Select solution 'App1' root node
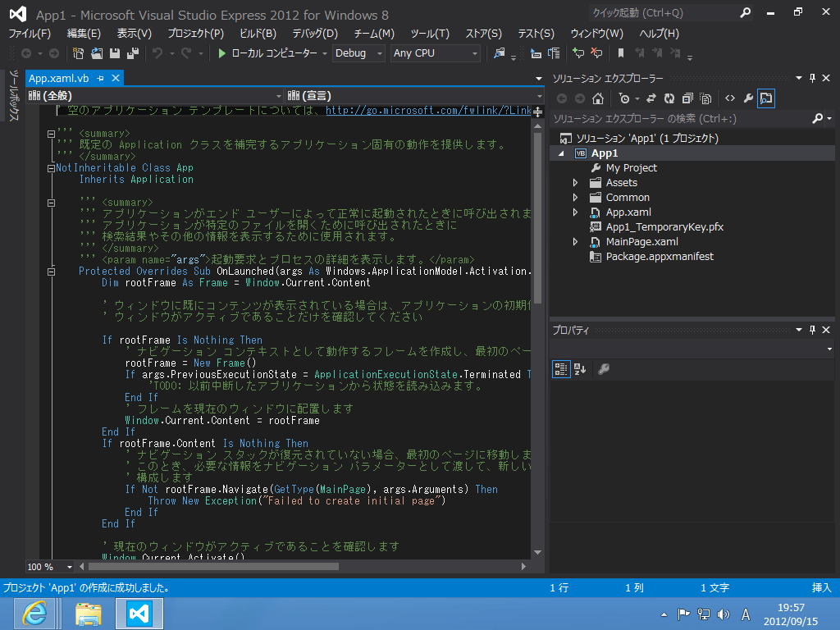840x630 pixels. 647,138
